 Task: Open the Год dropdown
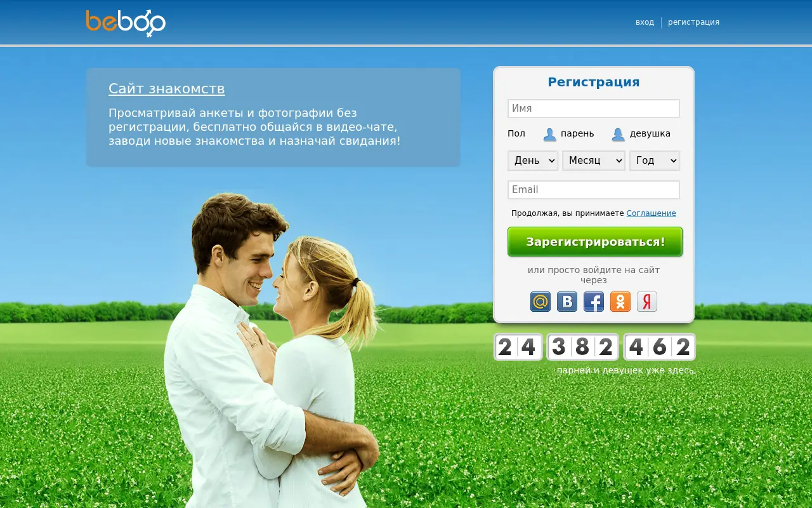coord(655,161)
